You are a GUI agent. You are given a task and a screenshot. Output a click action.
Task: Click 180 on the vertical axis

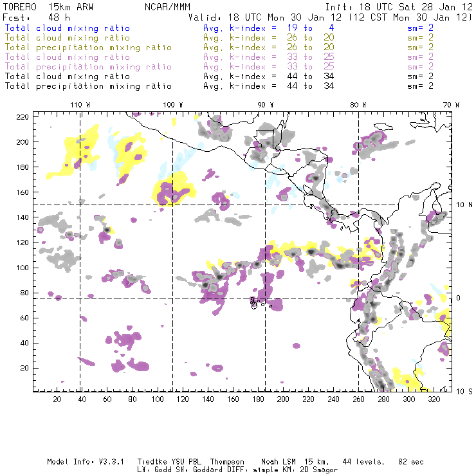tap(23, 167)
